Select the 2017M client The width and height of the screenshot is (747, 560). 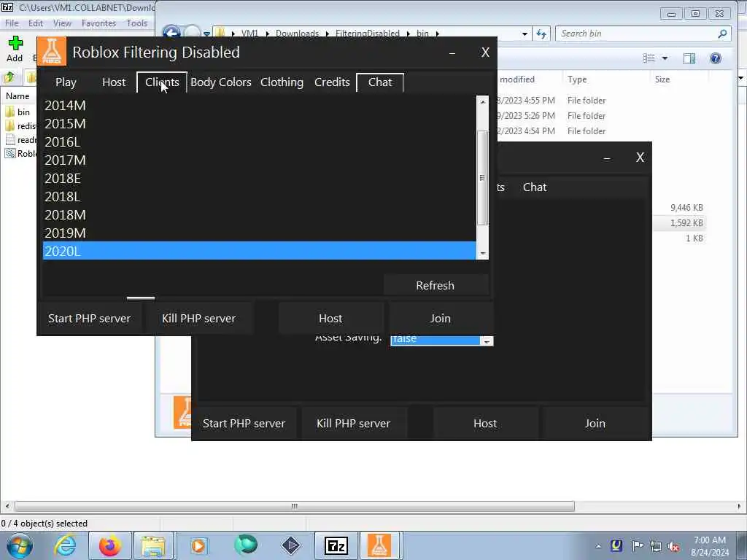pos(259,160)
